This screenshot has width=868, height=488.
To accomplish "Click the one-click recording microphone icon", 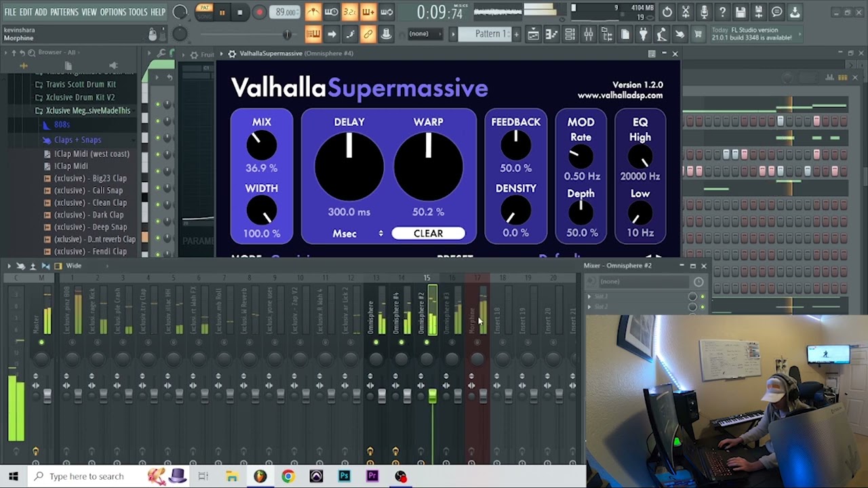I will point(704,12).
